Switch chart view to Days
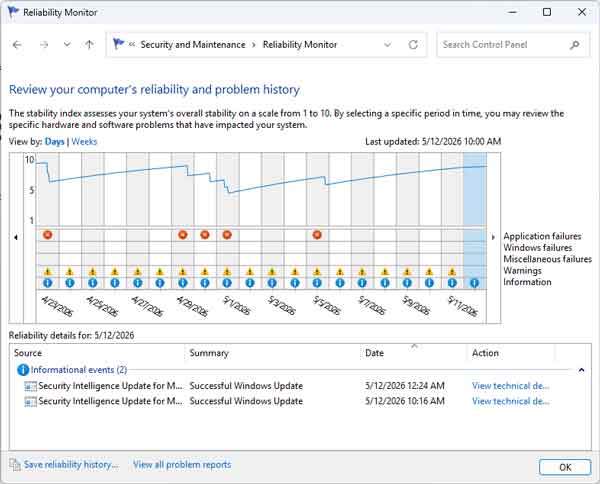This screenshot has height=484, width=600. (x=54, y=142)
